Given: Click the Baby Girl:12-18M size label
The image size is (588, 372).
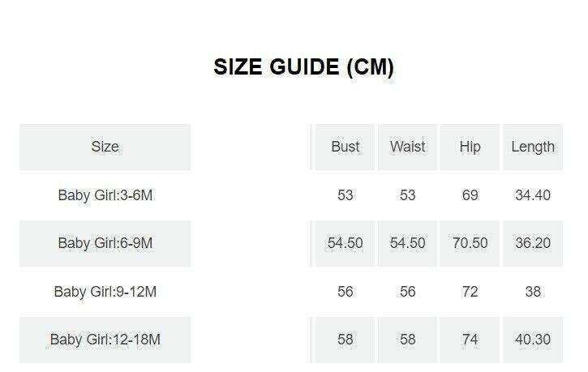Looking at the screenshot, I should pos(105,340).
